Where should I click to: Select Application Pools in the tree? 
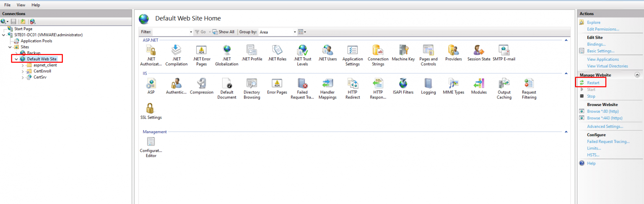(36, 41)
